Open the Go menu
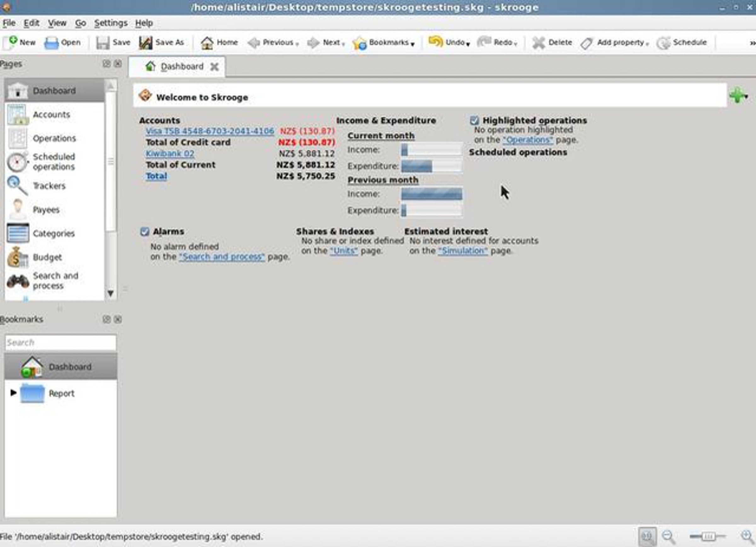This screenshot has height=547, width=756. pos(80,23)
